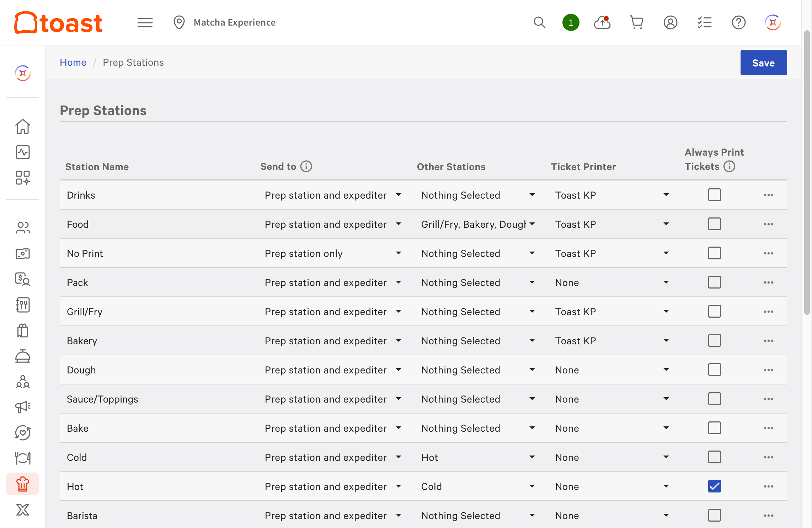Go to Home in the sidebar
Image resolution: width=812 pixels, height=528 pixels.
point(23,126)
